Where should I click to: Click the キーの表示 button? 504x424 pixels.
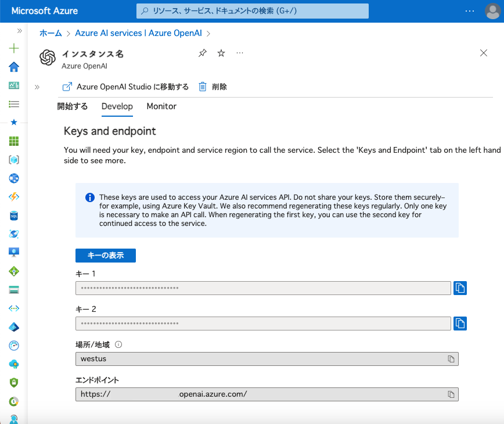click(x=106, y=256)
